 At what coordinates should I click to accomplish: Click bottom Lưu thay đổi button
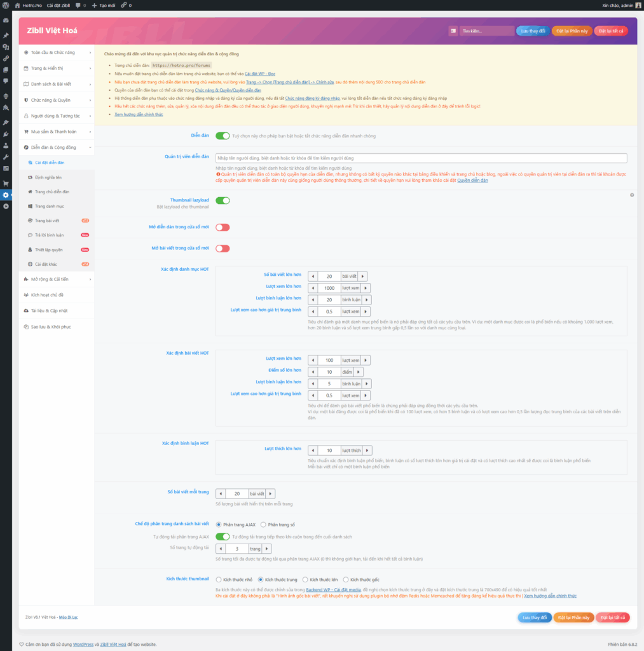click(535, 617)
